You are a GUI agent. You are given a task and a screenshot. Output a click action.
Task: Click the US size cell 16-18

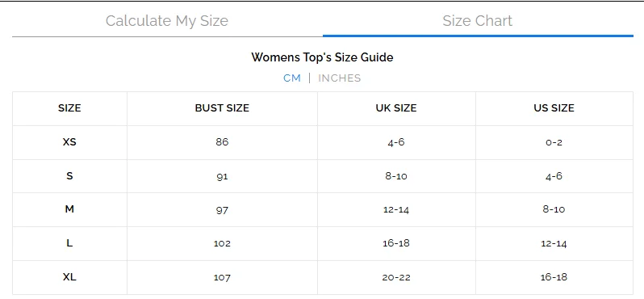point(554,277)
